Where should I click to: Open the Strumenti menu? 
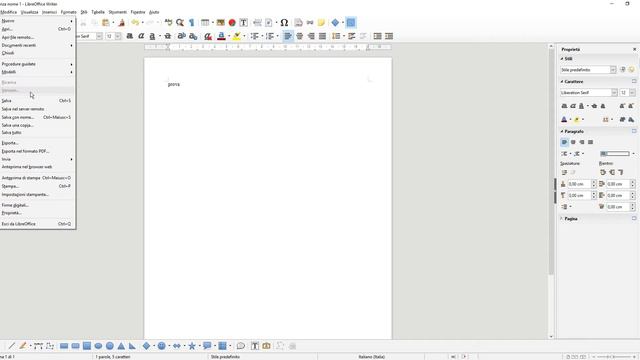118,12
